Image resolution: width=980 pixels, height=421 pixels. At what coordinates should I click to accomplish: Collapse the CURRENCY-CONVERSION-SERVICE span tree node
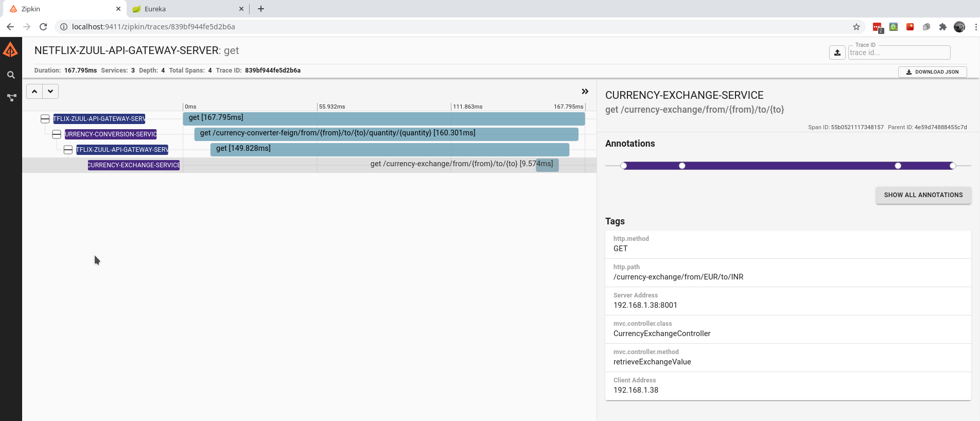[x=57, y=134]
